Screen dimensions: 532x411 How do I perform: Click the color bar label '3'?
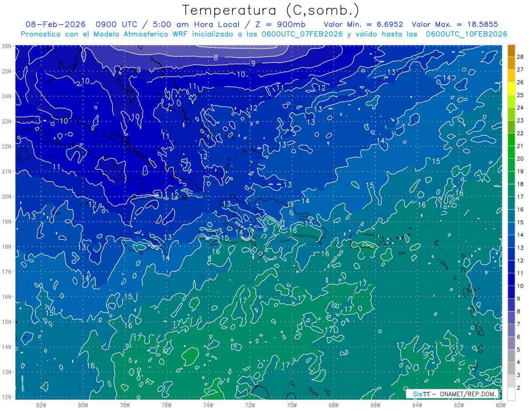(519, 375)
